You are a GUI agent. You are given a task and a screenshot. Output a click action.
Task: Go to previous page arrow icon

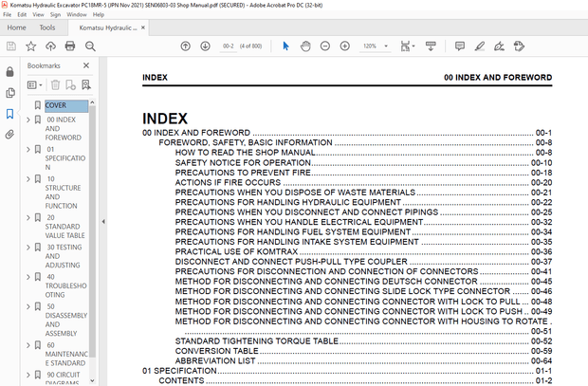tap(185, 46)
